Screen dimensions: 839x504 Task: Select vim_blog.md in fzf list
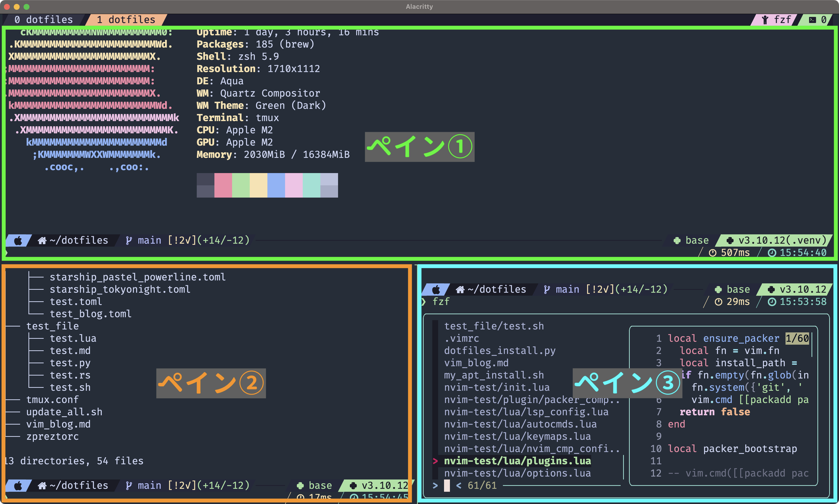tap(476, 363)
